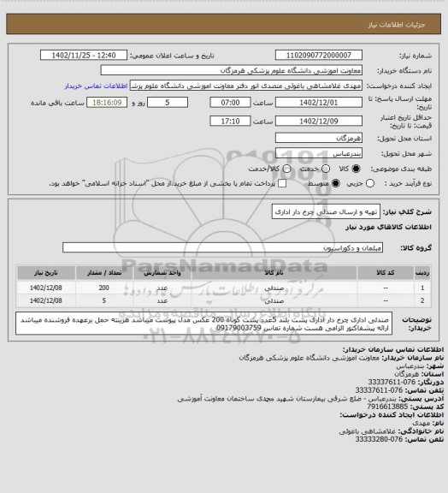
Task: Click the تعداد / مقدار column header
Action: point(104,272)
